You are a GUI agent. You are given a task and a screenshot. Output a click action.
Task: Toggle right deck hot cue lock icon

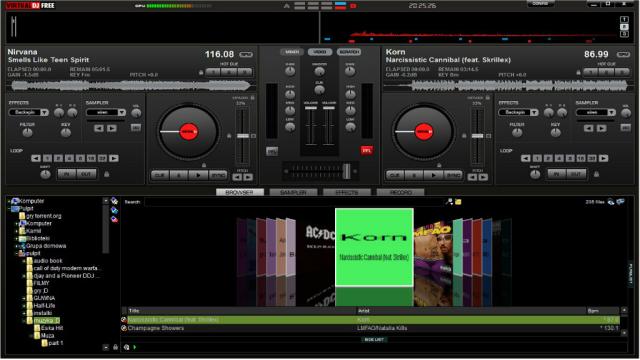(x=578, y=73)
